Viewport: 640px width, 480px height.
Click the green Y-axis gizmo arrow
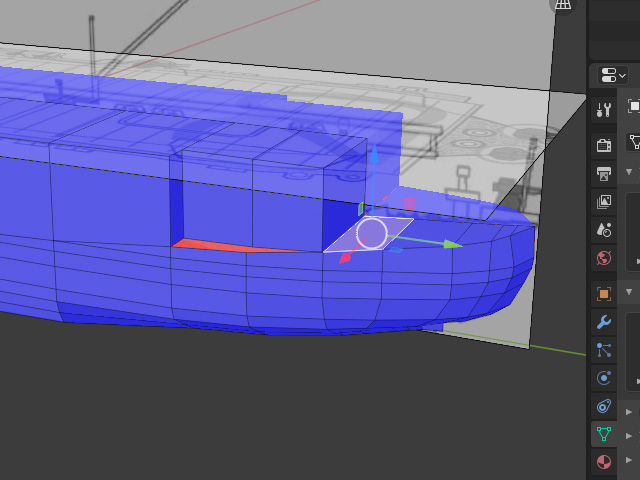452,244
